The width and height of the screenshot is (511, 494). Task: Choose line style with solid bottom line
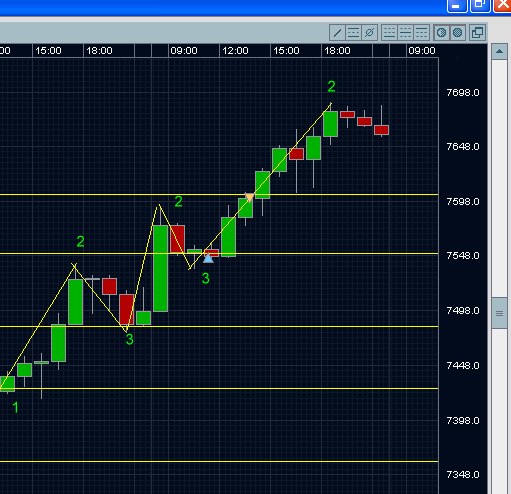coord(389,33)
